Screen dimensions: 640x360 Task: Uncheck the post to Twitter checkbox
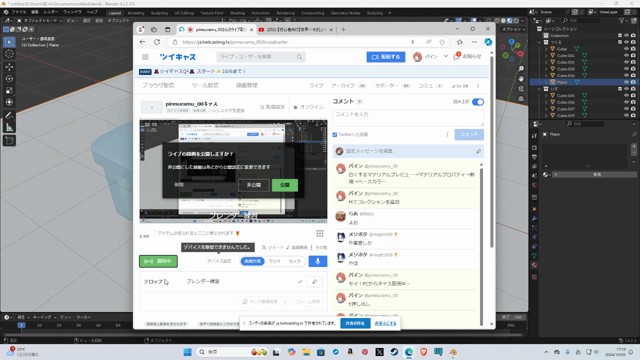tap(335, 134)
